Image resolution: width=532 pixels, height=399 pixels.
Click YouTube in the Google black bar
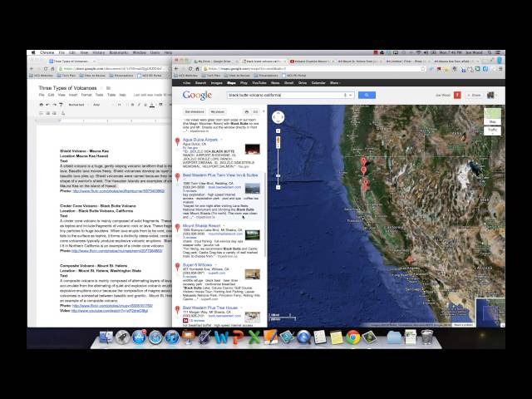coord(259,83)
